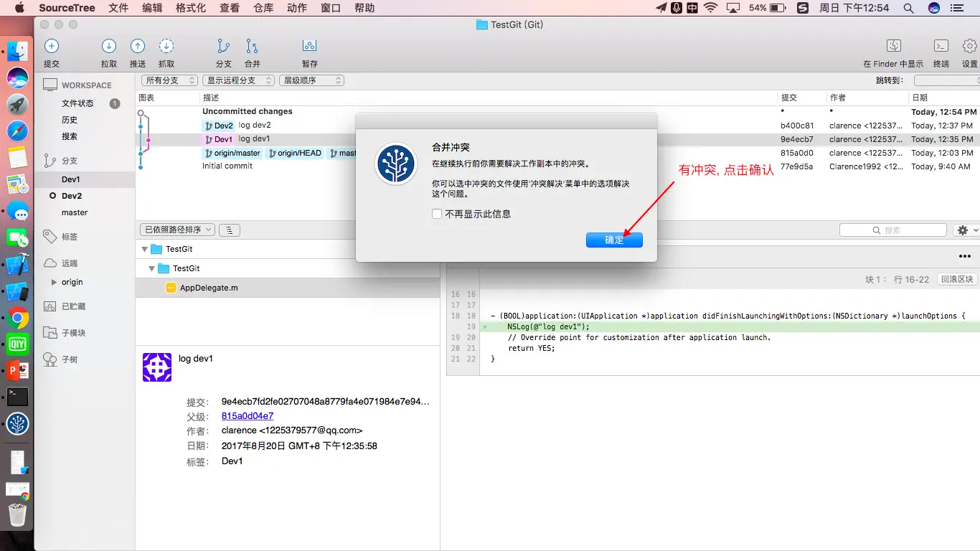Screen dimensions: 980x551
Task: Click the 远端 cloud icon in sidebar
Action: click(x=50, y=263)
